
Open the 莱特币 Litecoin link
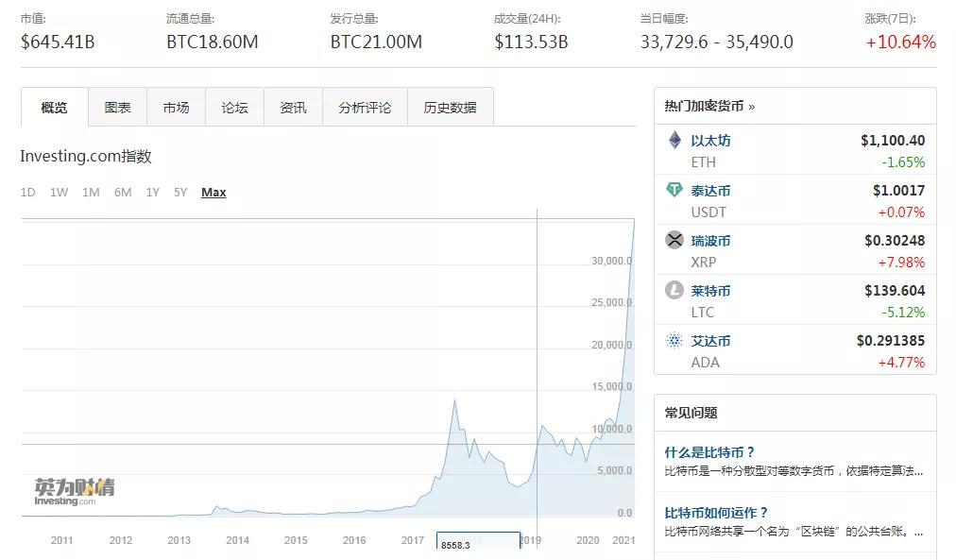pyautogui.click(x=710, y=291)
